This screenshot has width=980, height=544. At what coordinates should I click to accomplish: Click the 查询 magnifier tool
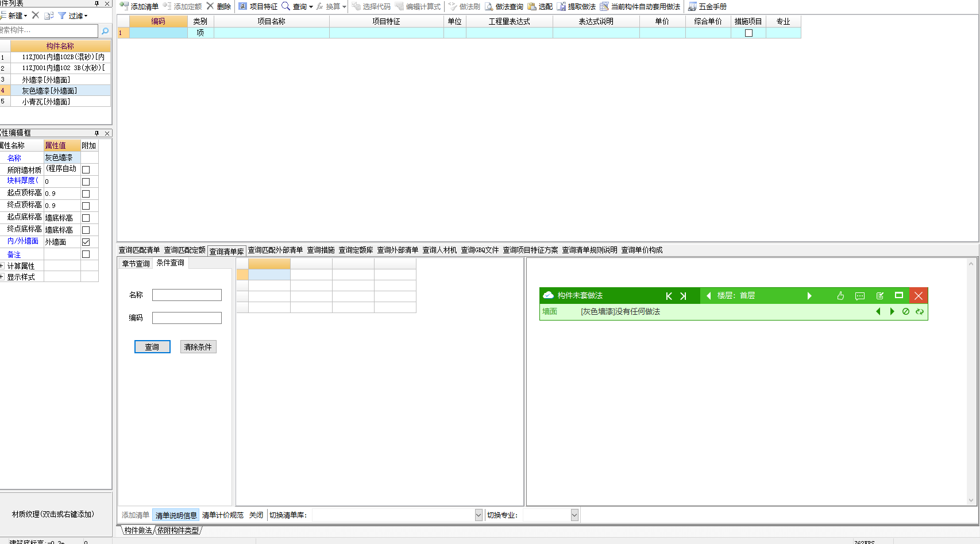(294, 6)
